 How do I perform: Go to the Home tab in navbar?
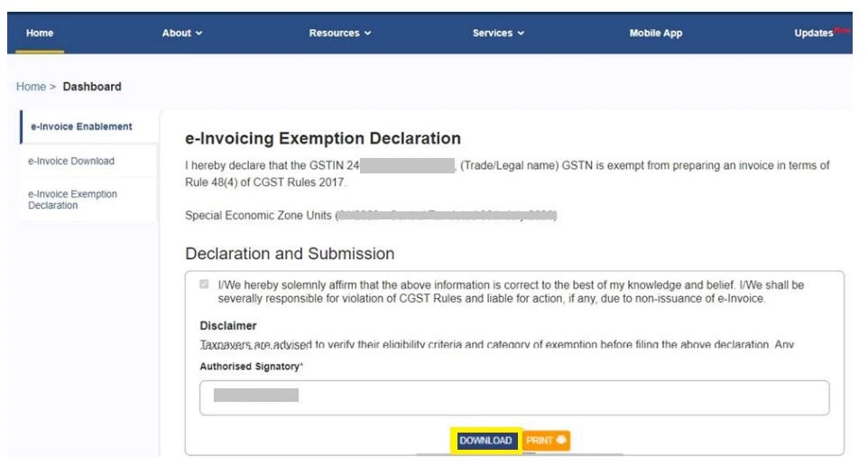(x=40, y=33)
